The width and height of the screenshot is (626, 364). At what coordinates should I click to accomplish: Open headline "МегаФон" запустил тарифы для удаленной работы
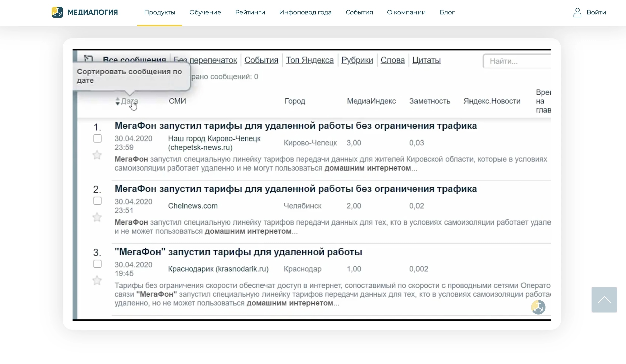[x=238, y=252]
